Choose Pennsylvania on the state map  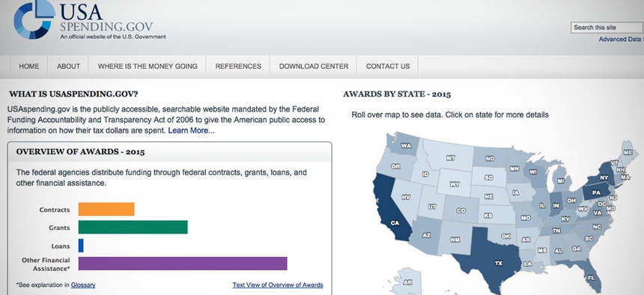595,192
